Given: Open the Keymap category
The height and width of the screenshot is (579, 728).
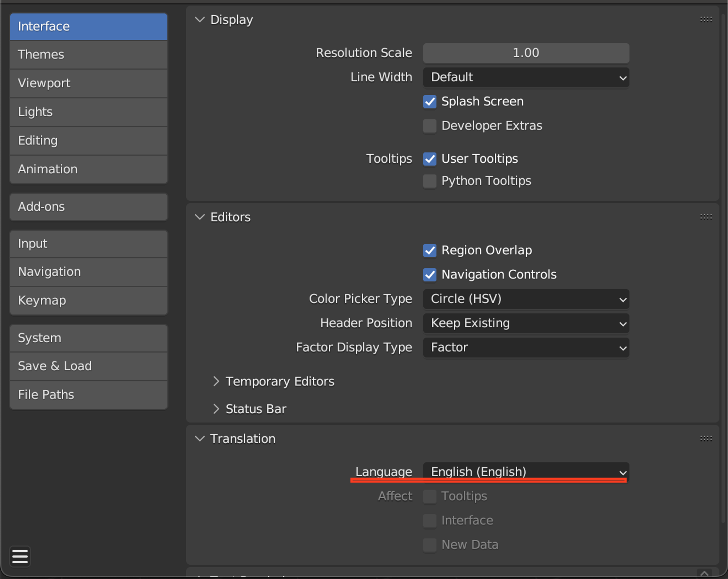Looking at the screenshot, I should 89,301.
